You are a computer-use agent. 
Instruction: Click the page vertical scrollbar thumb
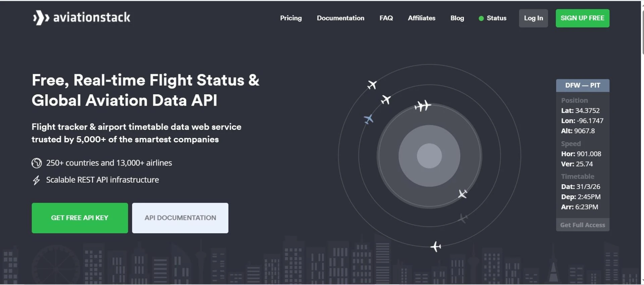pos(643,32)
